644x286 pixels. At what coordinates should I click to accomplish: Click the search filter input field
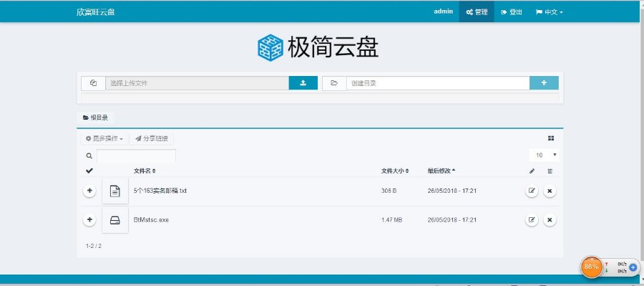137,156
